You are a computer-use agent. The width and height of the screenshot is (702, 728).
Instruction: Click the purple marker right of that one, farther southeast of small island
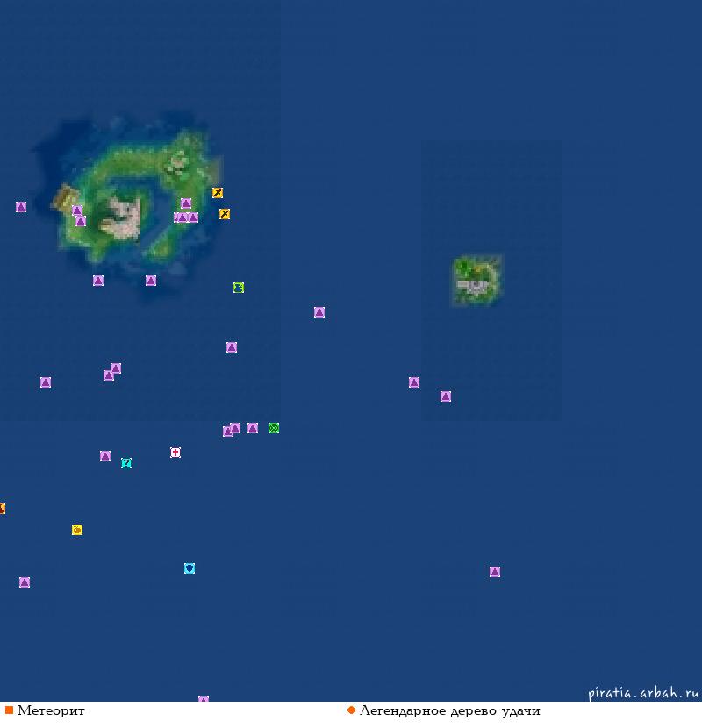[x=446, y=396]
